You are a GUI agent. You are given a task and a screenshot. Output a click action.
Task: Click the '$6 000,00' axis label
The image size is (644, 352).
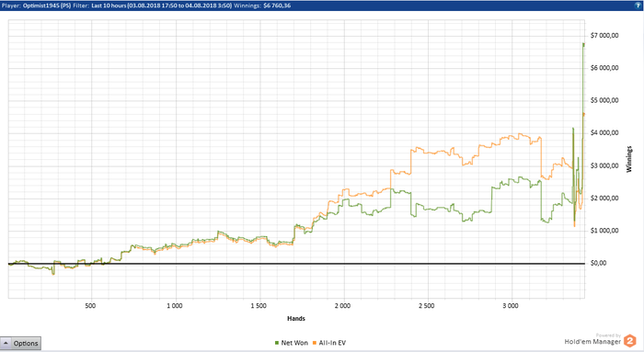pyautogui.click(x=604, y=68)
